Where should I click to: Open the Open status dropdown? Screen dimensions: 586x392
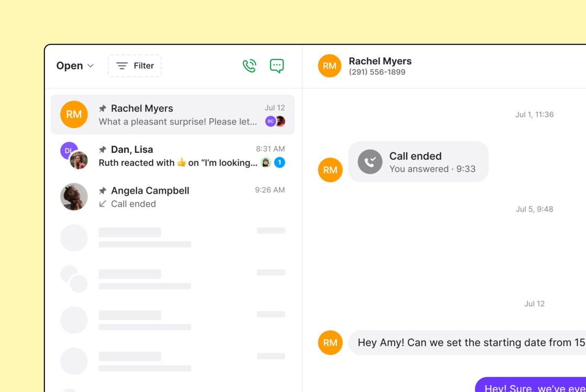75,66
